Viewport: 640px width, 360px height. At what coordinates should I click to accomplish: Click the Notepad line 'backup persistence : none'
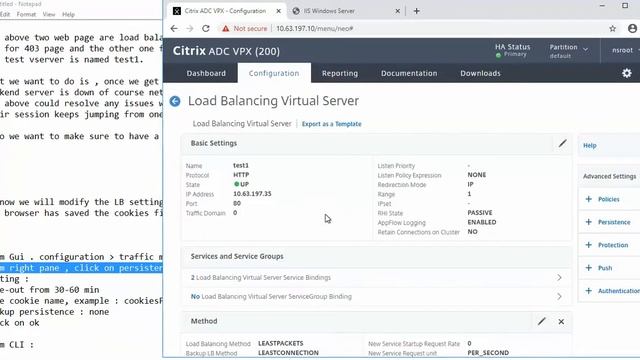[x=55, y=312]
